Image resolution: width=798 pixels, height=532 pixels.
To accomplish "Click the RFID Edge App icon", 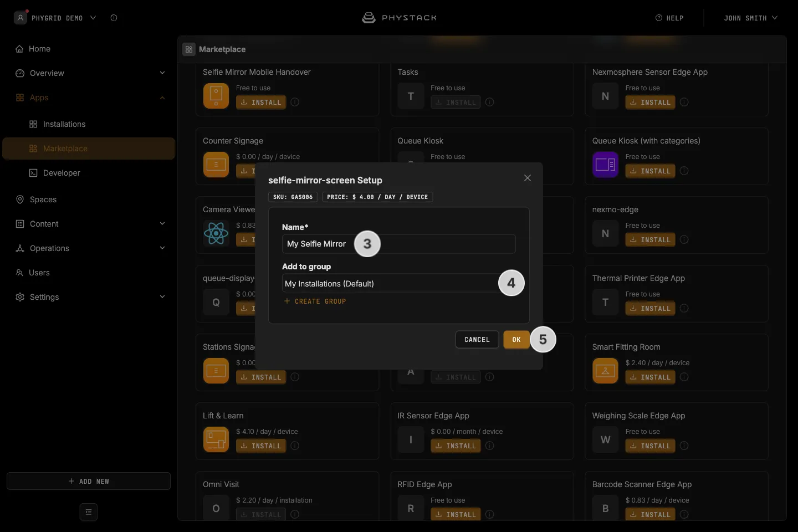I will click(x=411, y=508).
